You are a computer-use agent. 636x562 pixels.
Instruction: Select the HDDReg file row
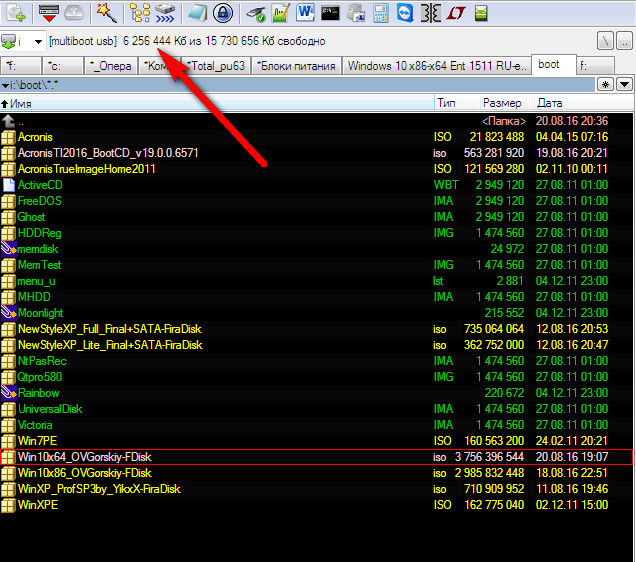click(316, 233)
